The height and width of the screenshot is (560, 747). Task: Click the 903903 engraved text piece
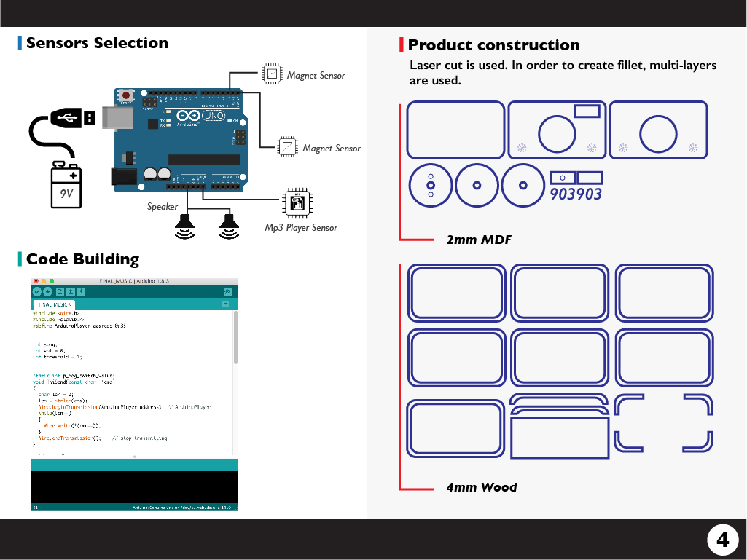[x=576, y=194]
